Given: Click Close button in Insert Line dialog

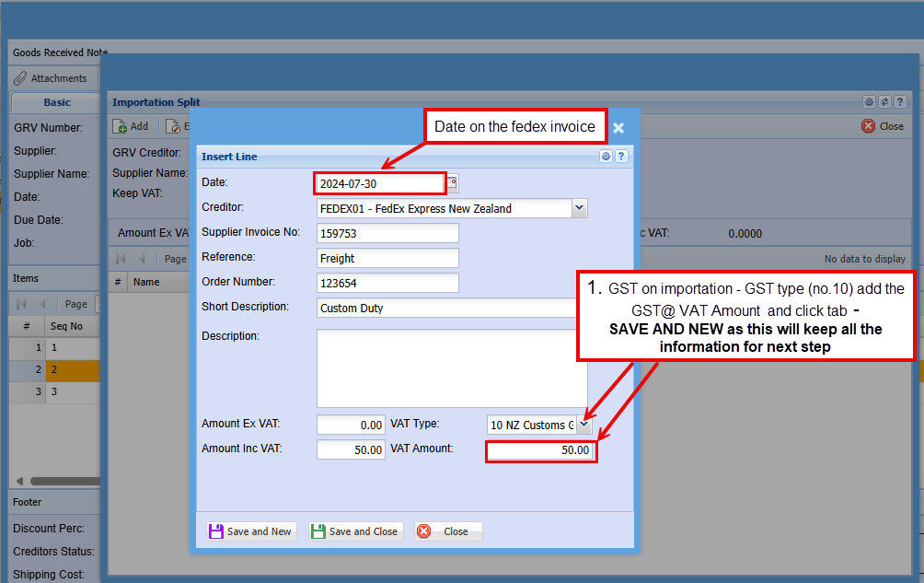Looking at the screenshot, I should (x=448, y=531).
